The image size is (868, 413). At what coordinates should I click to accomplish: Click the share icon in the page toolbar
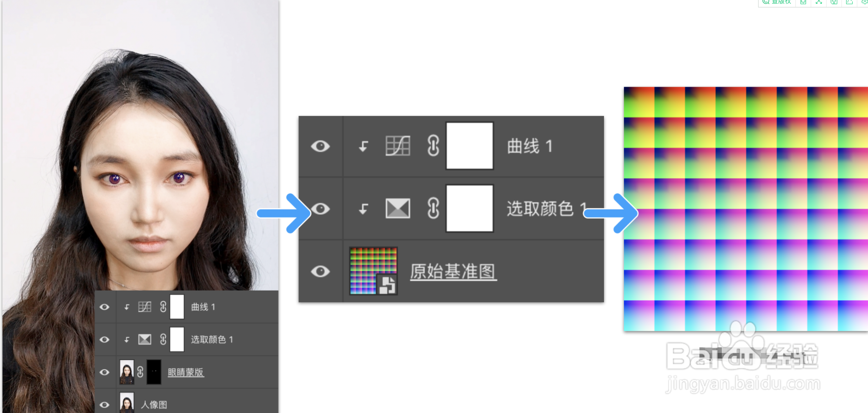tap(849, 2)
